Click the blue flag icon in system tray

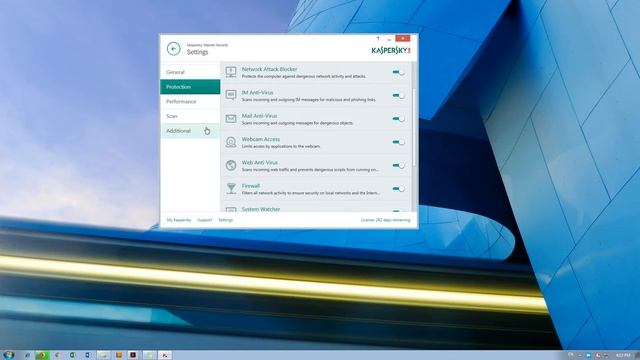(588, 356)
